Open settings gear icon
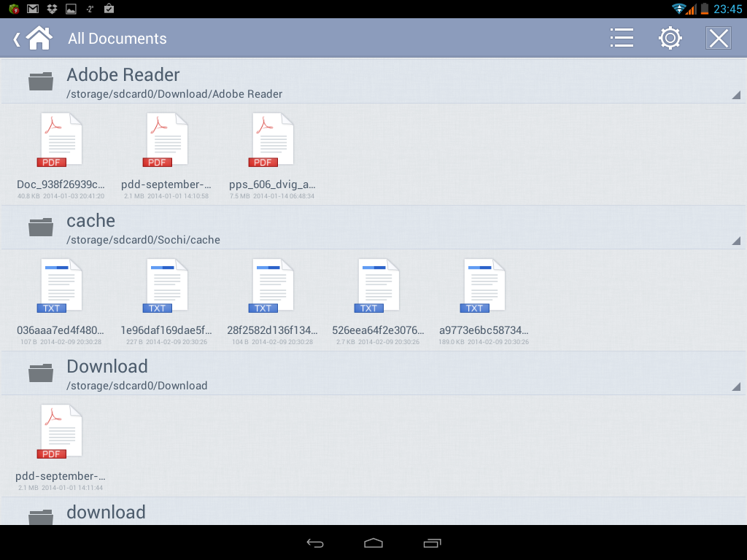Viewport: 747px width, 560px height. click(670, 38)
